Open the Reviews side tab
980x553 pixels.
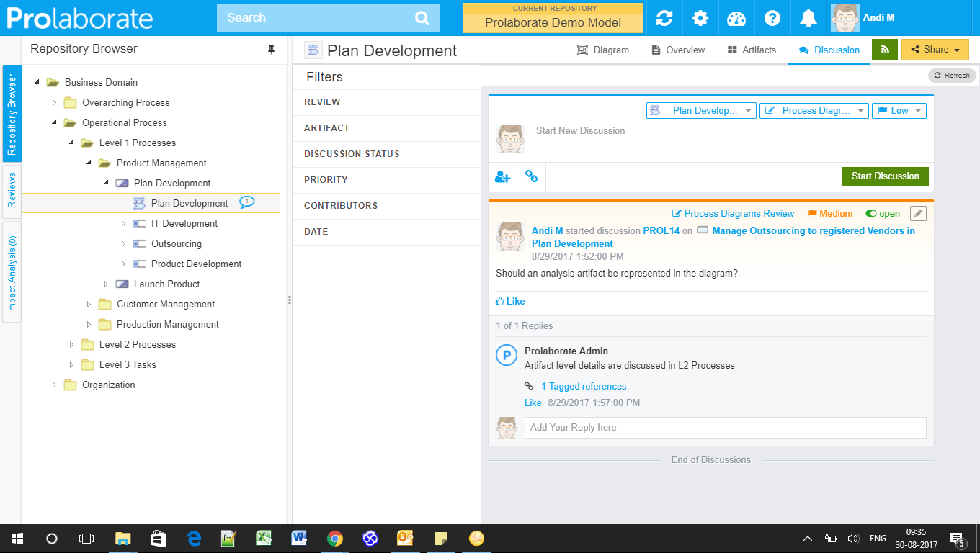[12, 190]
